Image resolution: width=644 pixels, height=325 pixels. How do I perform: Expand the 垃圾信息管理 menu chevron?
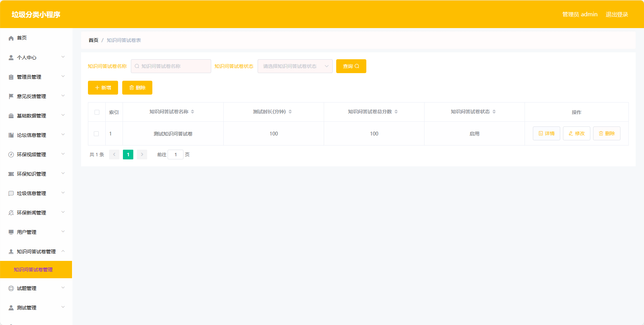point(63,193)
